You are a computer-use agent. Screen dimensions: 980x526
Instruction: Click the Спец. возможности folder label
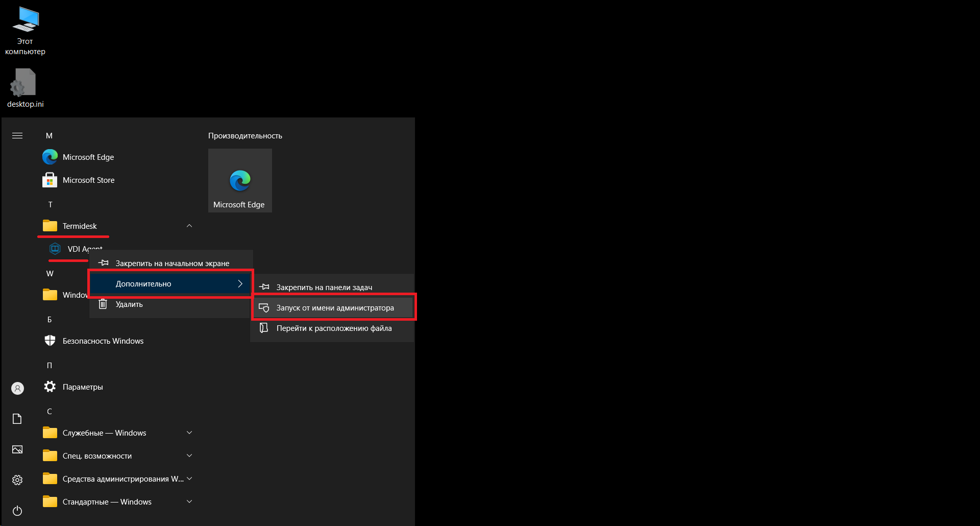point(97,456)
